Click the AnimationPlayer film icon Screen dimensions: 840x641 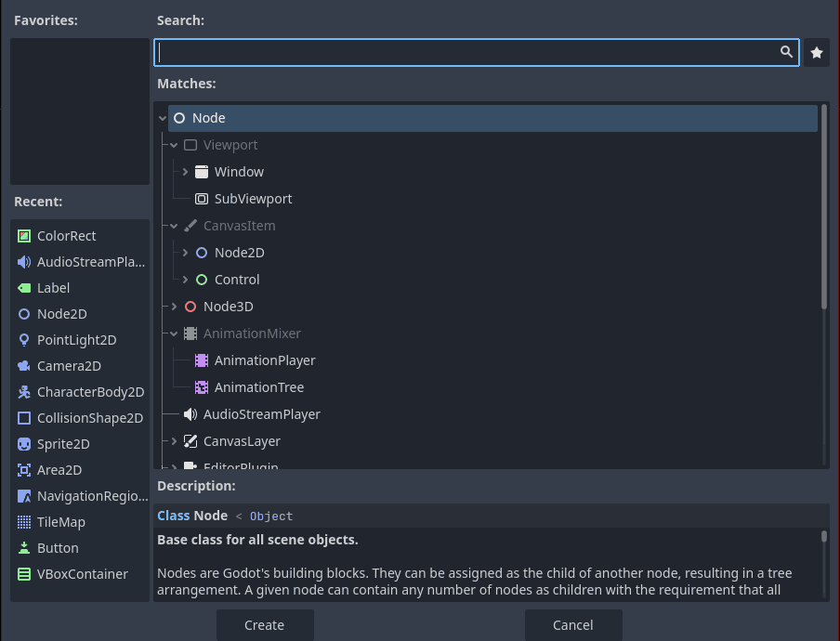point(202,360)
